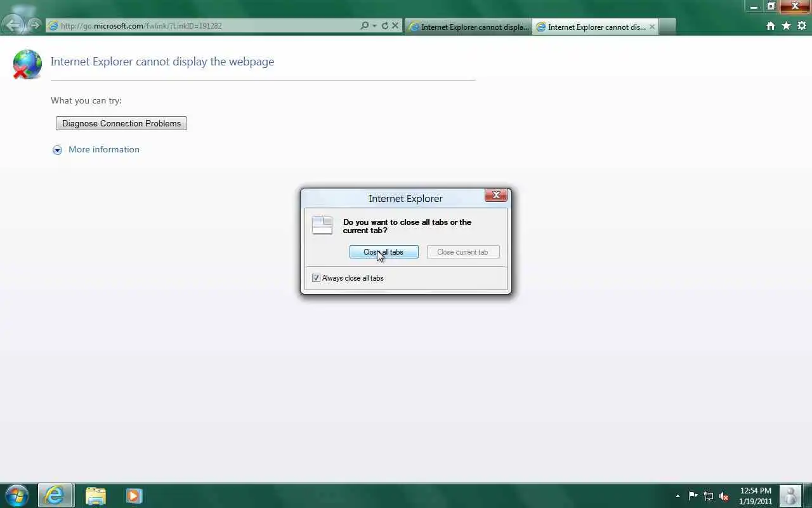Expand the address bar autocomplete dropdown arrow
The width and height of the screenshot is (812, 508).
[x=374, y=26]
